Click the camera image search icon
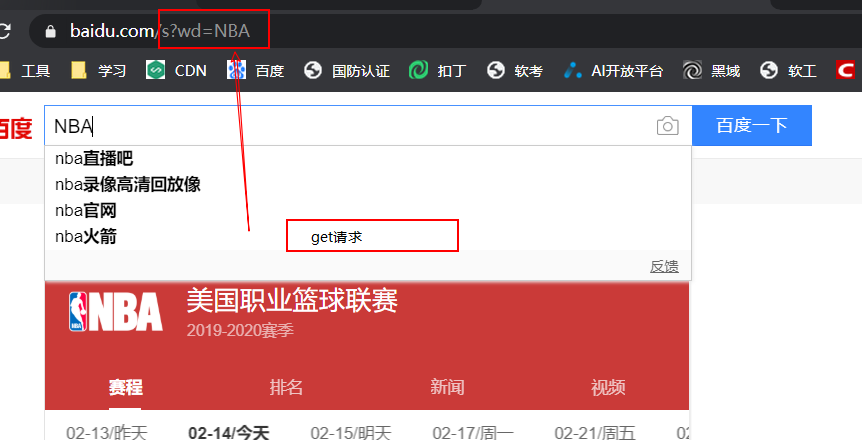This screenshot has width=862, height=440. (x=667, y=126)
